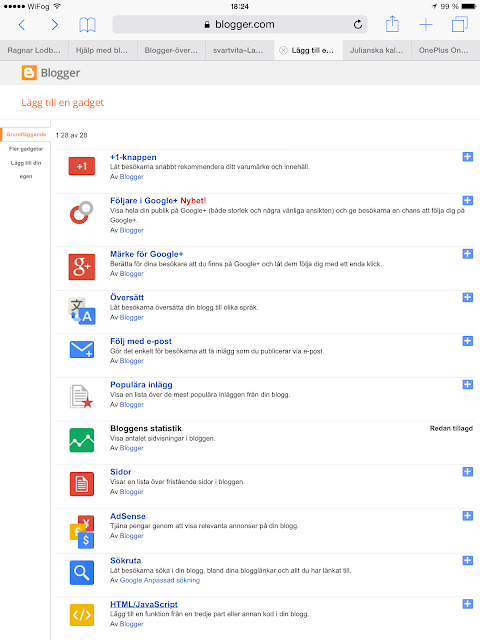Click the popular posts star icon

click(x=82, y=397)
